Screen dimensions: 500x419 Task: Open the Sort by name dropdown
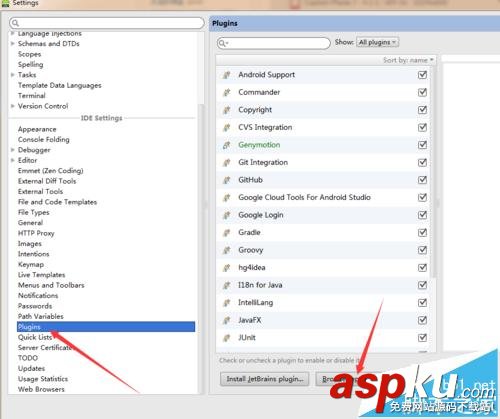pyautogui.click(x=408, y=60)
